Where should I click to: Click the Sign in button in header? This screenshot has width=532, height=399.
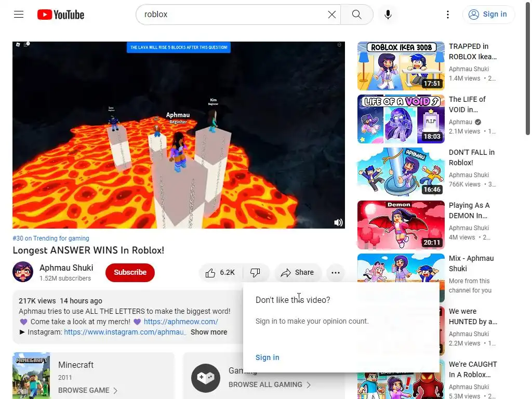[x=488, y=14]
